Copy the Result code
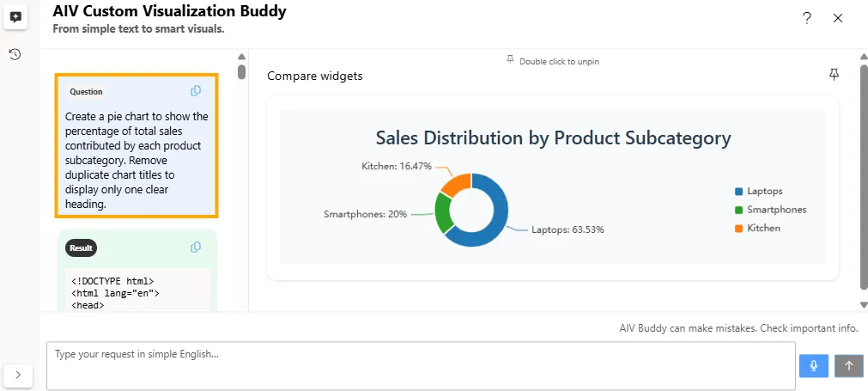The image size is (868, 391). [x=196, y=247]
